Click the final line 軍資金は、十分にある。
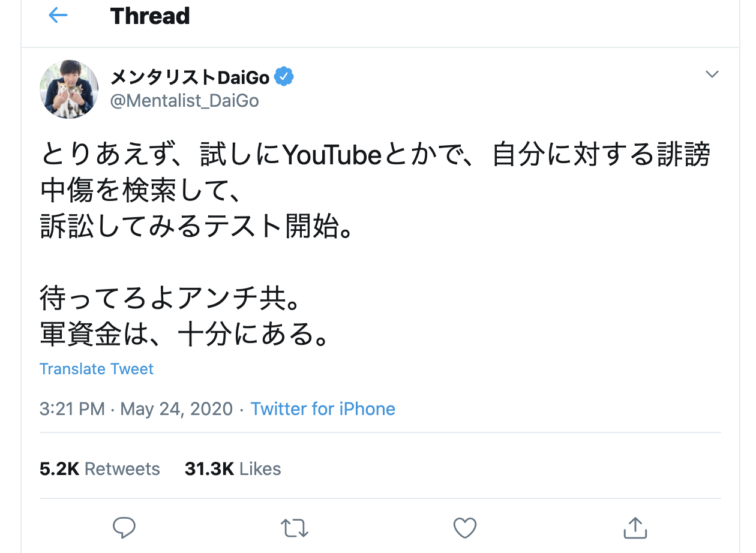Image resolution: width=756 pixels, height=553 pixels. pos(185,334)
